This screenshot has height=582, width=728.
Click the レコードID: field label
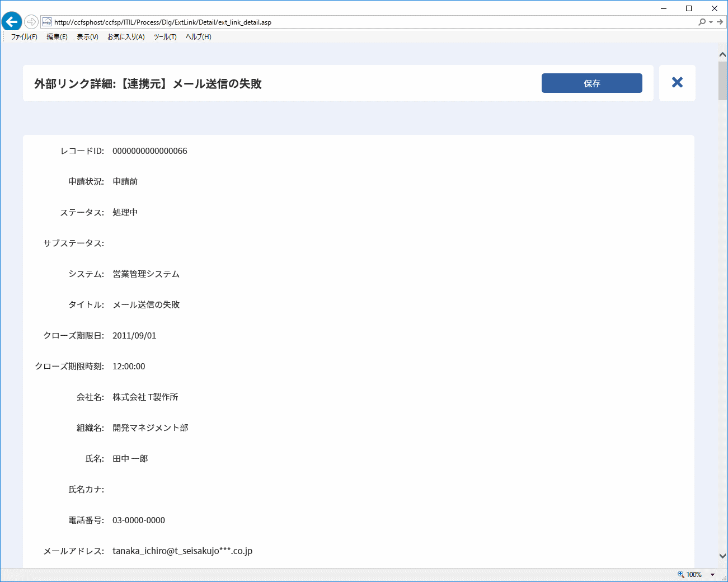coord(82,151)
